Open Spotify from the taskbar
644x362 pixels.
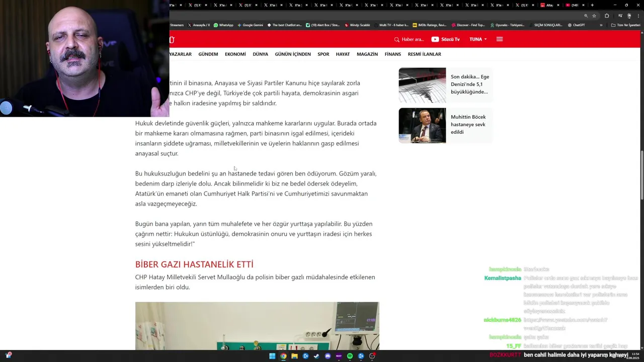pos(350,356)
